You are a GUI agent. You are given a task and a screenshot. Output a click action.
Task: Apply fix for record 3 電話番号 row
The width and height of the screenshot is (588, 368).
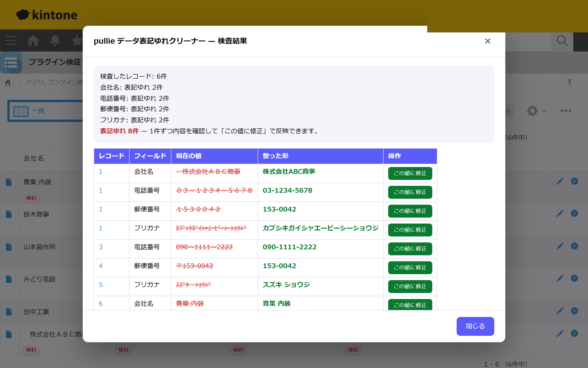point(410,249)
